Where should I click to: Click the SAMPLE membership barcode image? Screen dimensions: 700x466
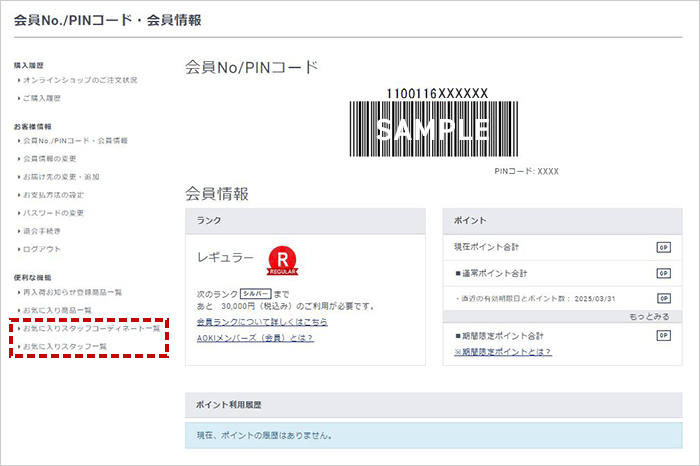coord(431,129)
